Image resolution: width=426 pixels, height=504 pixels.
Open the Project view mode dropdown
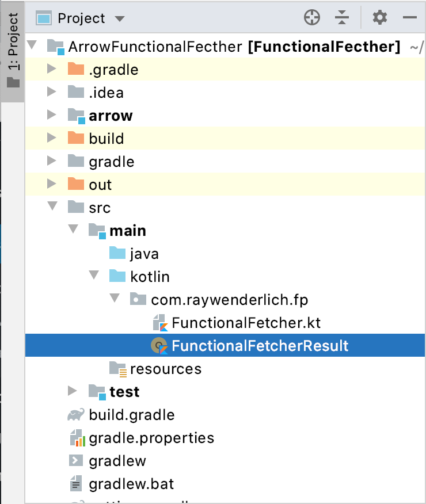coord(120,18)
